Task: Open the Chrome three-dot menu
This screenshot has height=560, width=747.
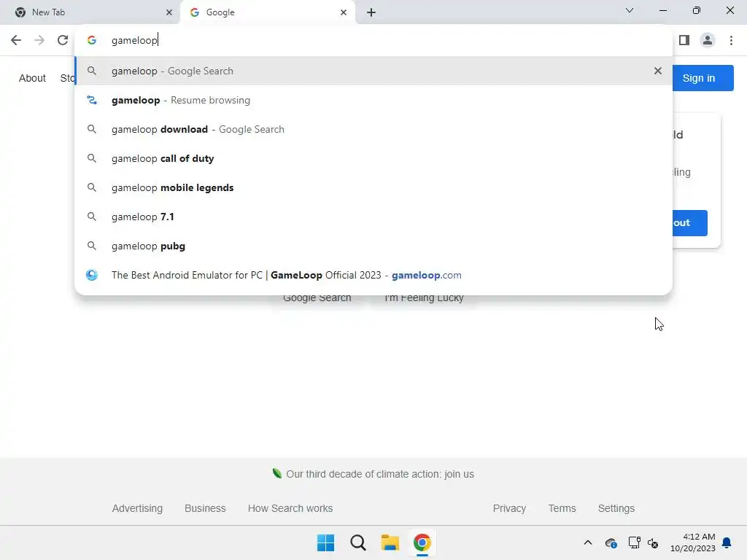Action: (x=731, y=40)
